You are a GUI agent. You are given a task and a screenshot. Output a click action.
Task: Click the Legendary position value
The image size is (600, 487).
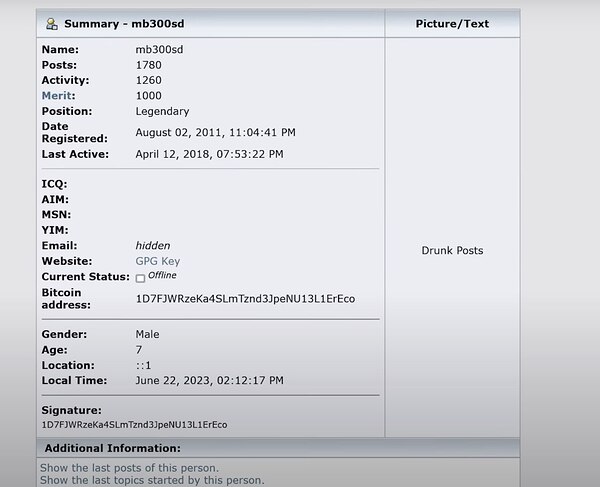click(x=162, y=111)
